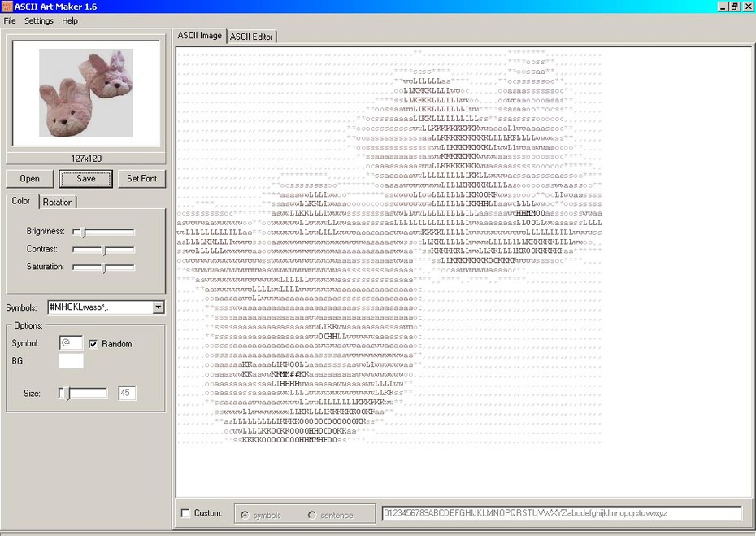
Task: Click the 127x120 image dimensions label
Action: [x=86, y=159]
